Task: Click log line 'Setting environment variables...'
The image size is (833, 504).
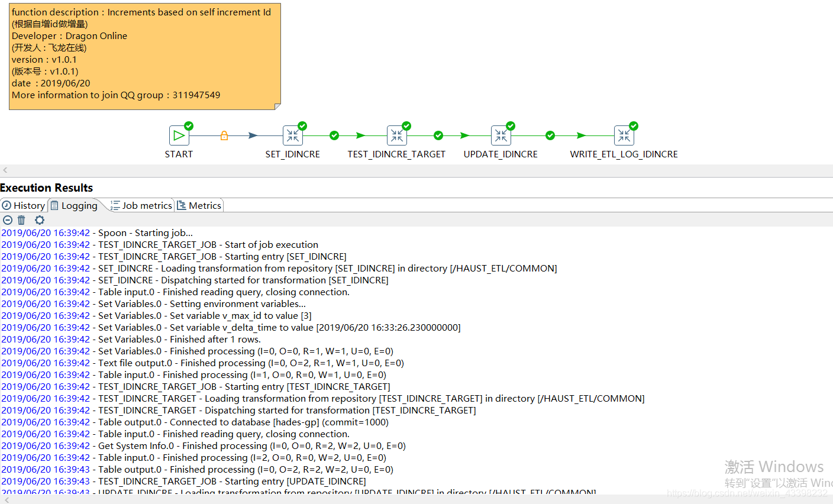Action: (x=153, y=303)
